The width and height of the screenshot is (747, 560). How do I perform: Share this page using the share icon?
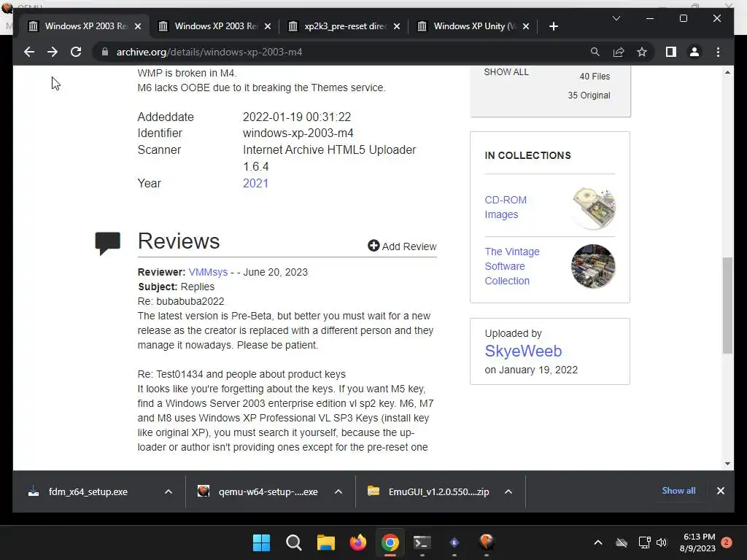[619, 52]
